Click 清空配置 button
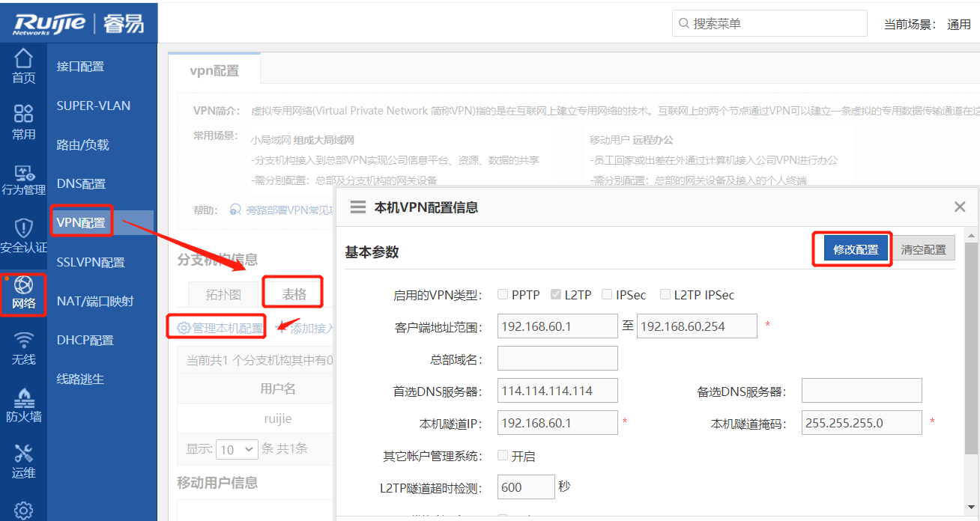980x521 pixels. coord(923,250)
